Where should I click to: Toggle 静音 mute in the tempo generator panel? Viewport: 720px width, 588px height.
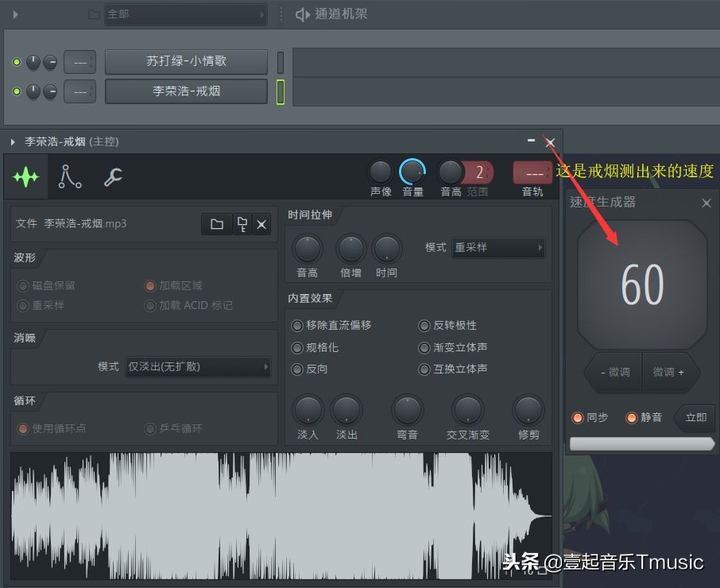pyautogui.click(x=632, y=417)
